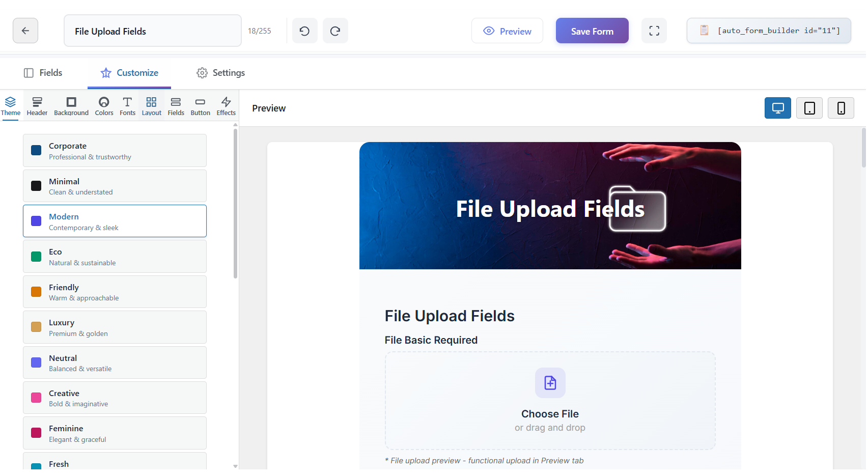Viewport: 868px width, 476px height.
Task: Open Layout customization section
Action: [152, 106]
